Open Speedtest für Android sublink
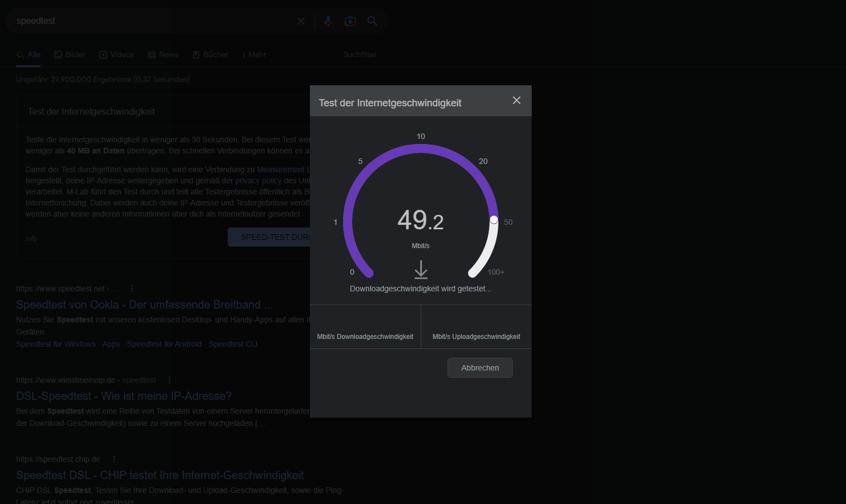The image size is (846, 504). (164, 344)
